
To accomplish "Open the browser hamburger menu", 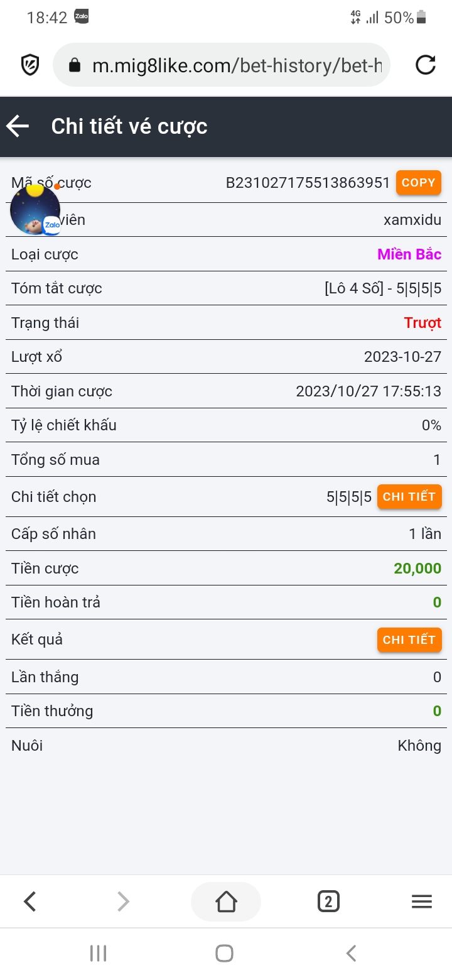I will tap(421, 902).
